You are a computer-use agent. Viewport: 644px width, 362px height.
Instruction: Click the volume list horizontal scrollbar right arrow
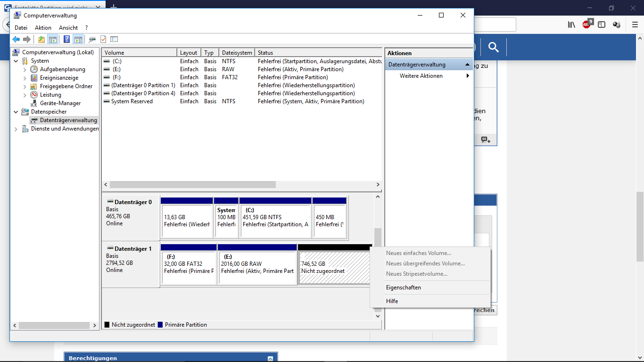tap(378, 185)
